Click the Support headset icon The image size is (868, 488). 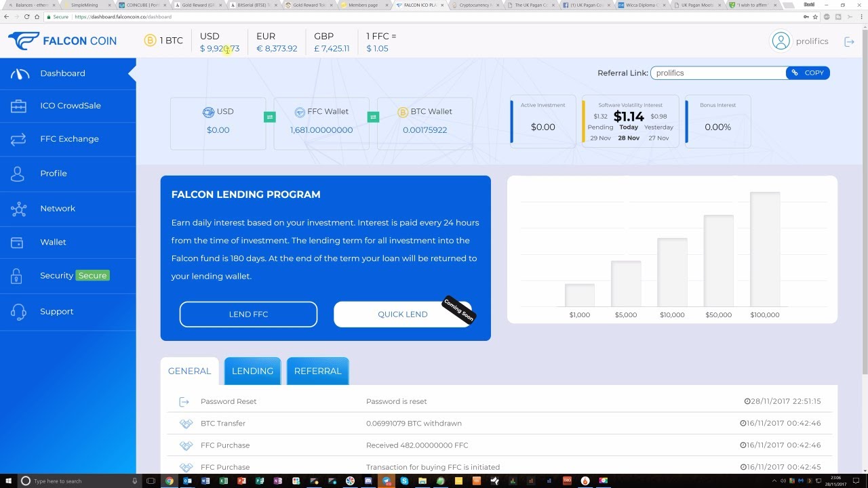click(19, 312)
